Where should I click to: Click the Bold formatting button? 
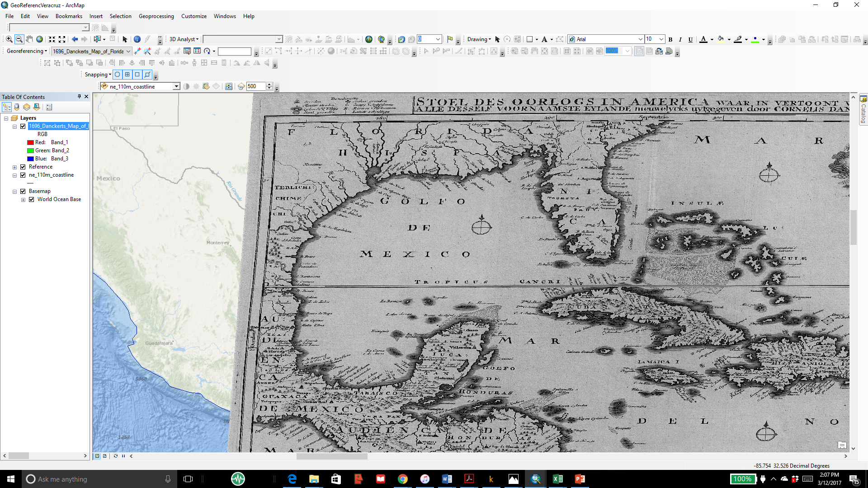coord(670,39)
